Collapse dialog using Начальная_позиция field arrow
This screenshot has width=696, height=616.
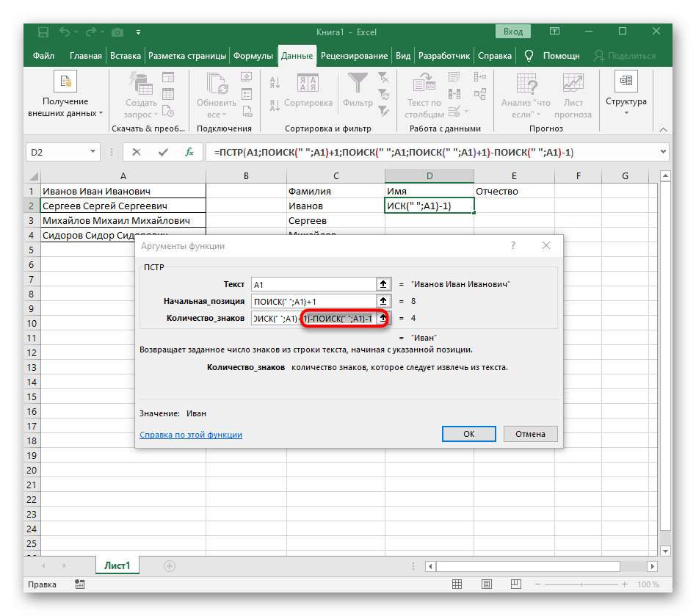[383, 301]
